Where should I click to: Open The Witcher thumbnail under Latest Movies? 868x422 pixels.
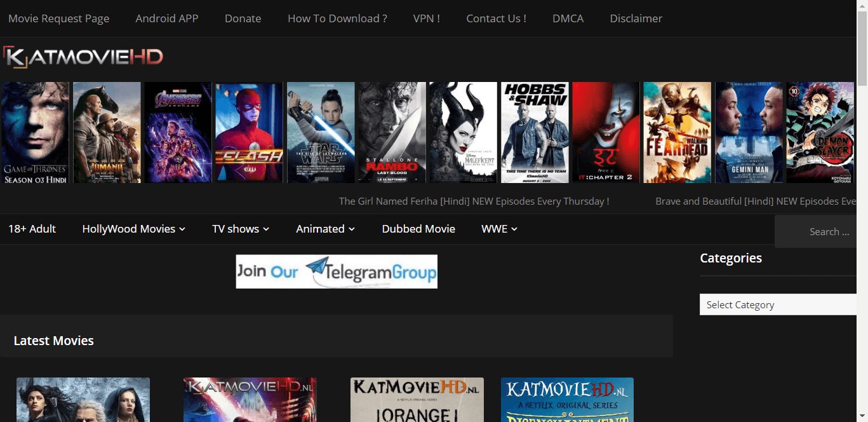coord(83,400)
